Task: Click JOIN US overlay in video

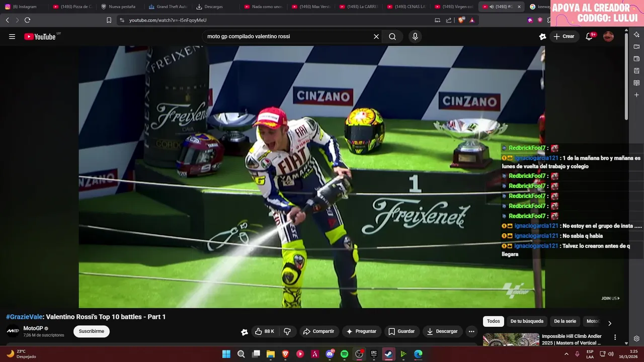Action: coord(610,298)
